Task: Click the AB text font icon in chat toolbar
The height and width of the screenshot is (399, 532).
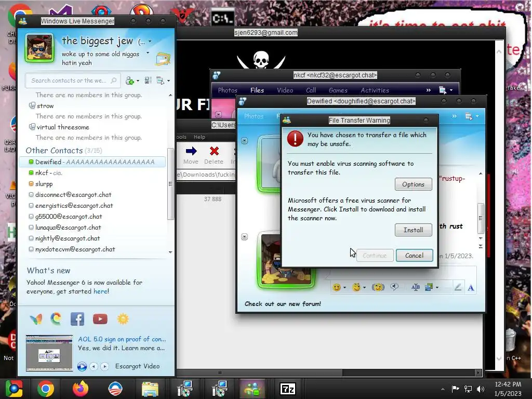Action: coord(415,287)
